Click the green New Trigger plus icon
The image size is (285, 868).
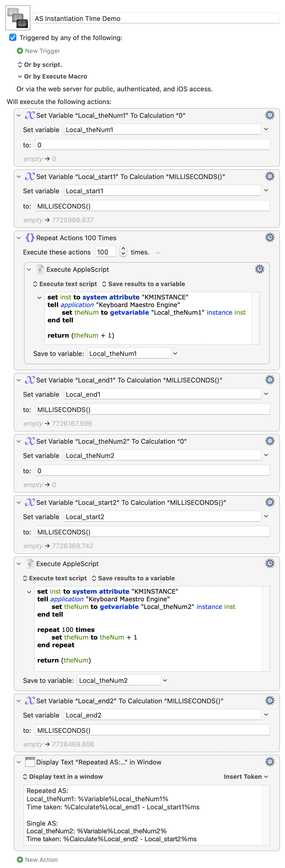tap(20, 51)
